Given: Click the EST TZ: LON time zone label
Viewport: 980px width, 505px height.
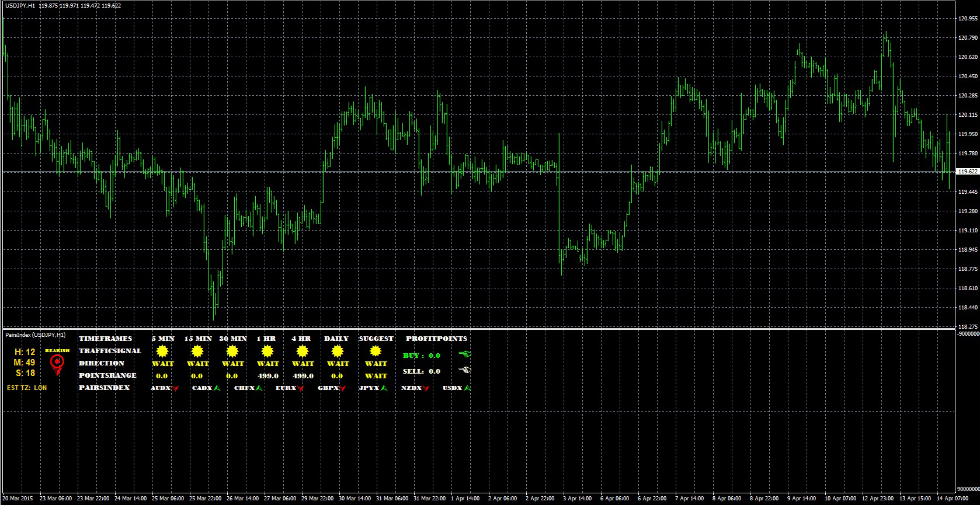Looking at the screenshot, I should (x=27, y=388).
